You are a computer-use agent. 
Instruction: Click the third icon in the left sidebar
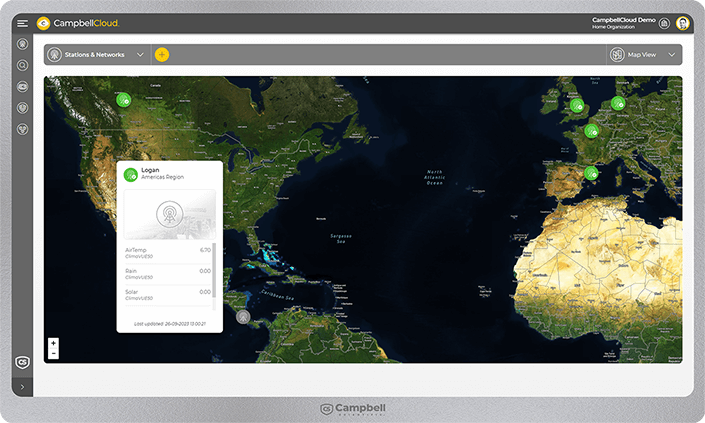pyautogui.click(x=22, y=86)
